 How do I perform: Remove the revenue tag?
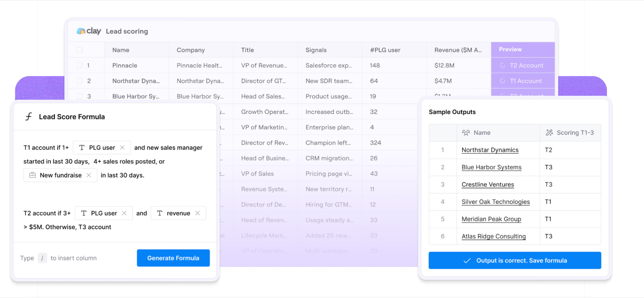[x=198, y=213]
